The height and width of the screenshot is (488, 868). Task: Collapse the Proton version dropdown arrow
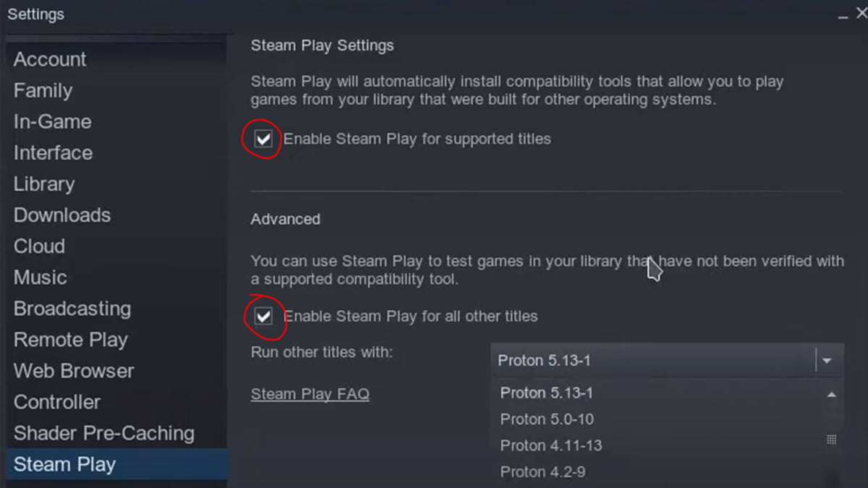tap(827, 360)
